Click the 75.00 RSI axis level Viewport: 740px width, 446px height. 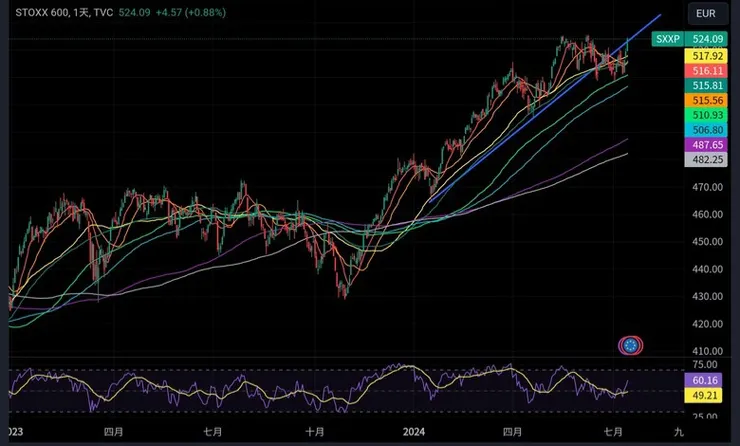coord(705,364)
